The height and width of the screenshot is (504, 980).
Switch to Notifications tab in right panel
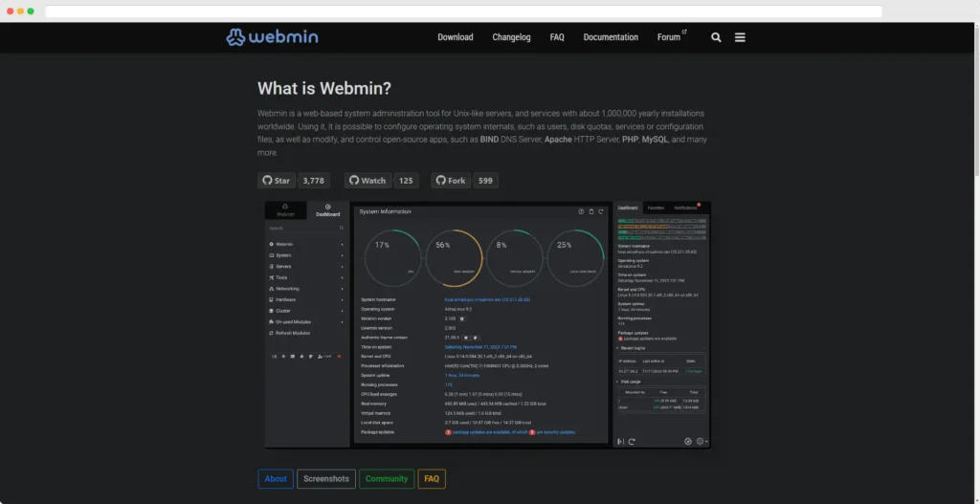click(686, 208)
